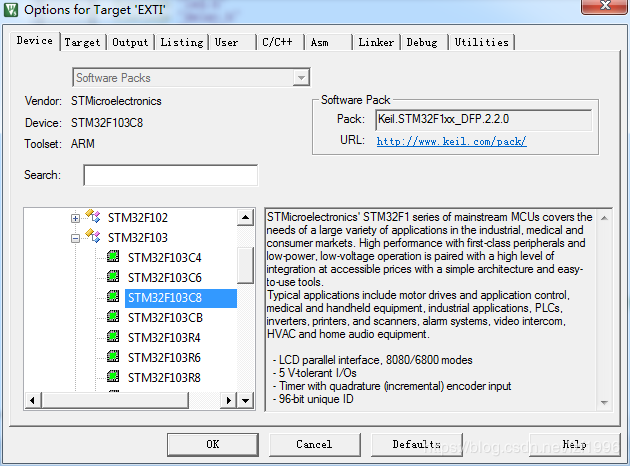Click the chip icon beside STM32F103C8
This screenshot has width=630, height=466.
point(113,296)
